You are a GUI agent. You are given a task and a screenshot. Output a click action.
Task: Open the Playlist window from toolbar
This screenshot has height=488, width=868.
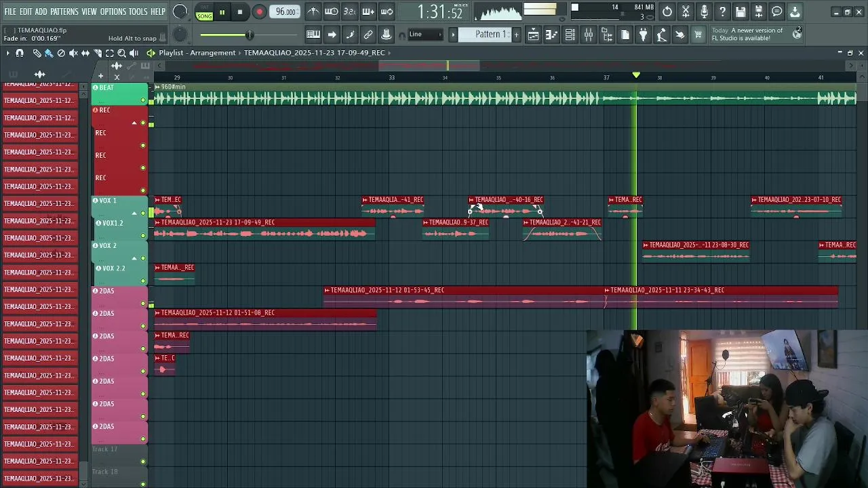coord(534,35)
